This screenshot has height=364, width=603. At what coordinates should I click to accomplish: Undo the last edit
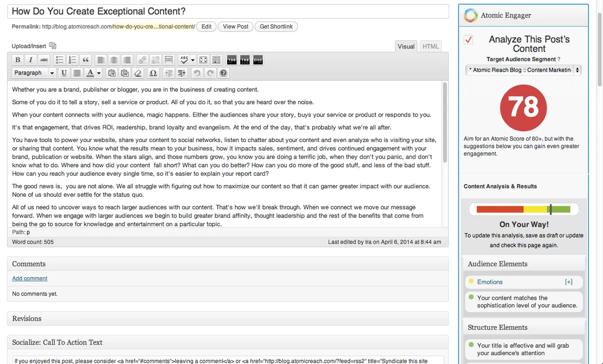pos(197,73)
